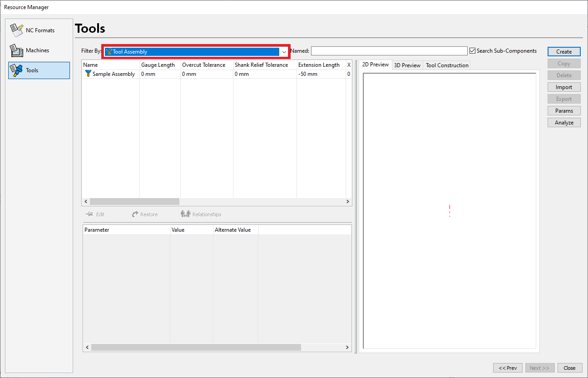Click parameter table left scroll arrow
588x378 pixels.
pos(87,347)
